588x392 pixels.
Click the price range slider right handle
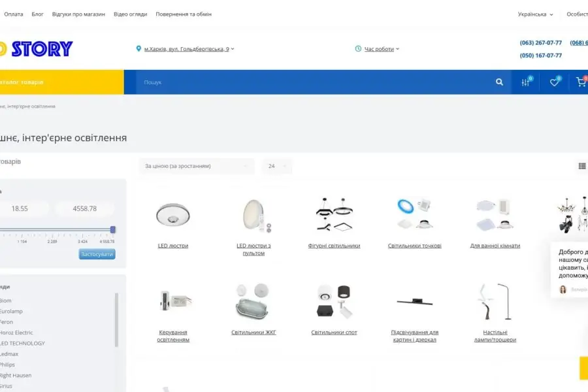113,229
